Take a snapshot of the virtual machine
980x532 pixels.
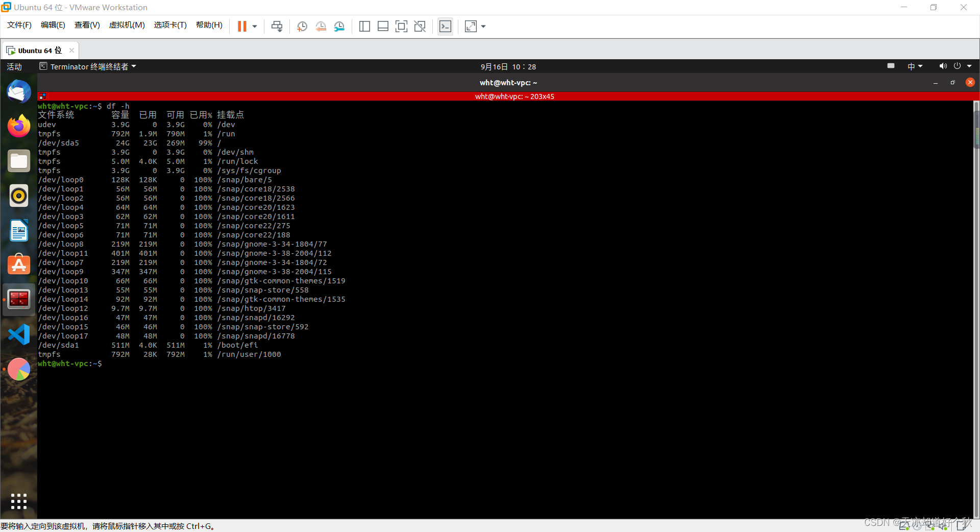302,26
